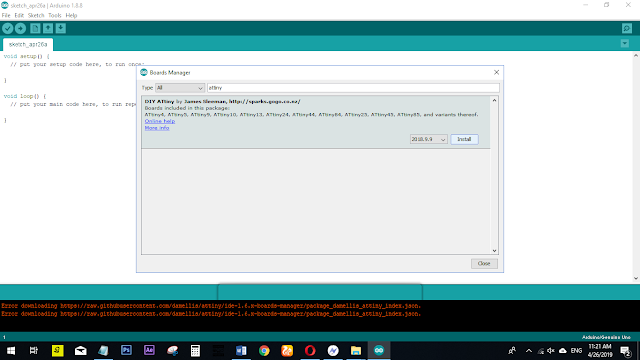Open a sketch with the up-arrow Open icon
640x360 pixels.
48,29
